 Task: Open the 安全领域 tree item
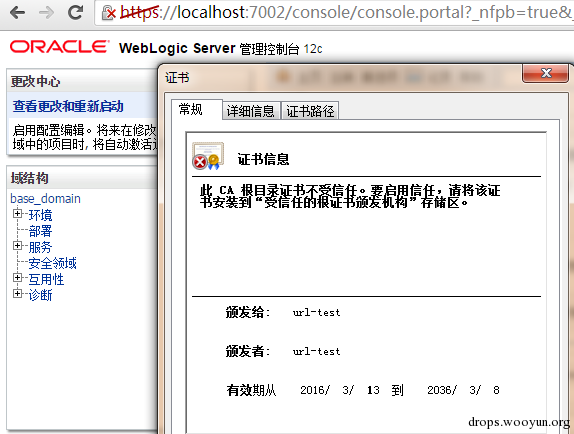click(52, 263)
